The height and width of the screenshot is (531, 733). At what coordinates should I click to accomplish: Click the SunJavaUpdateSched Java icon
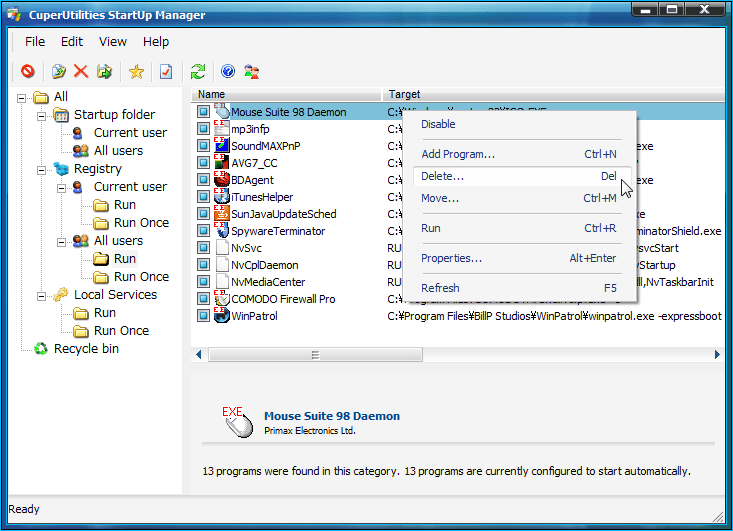click(222, 214)
